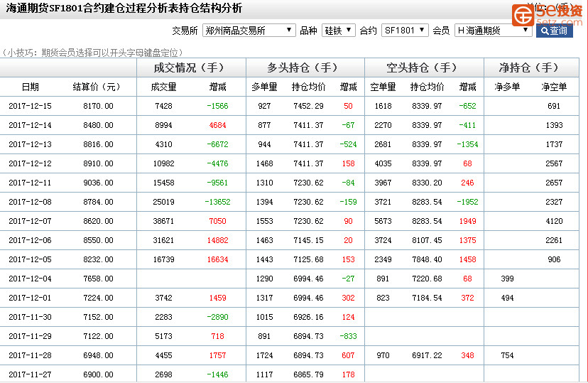588x383 pixels.
Task: Click the 多单量 column header
Action: (264, 87)
